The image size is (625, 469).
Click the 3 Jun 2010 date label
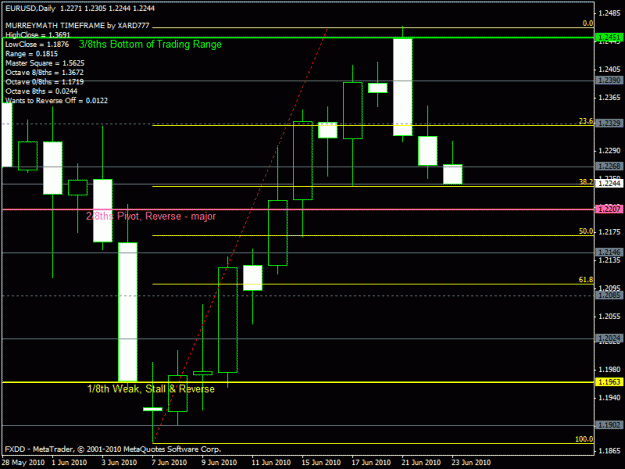119,462
